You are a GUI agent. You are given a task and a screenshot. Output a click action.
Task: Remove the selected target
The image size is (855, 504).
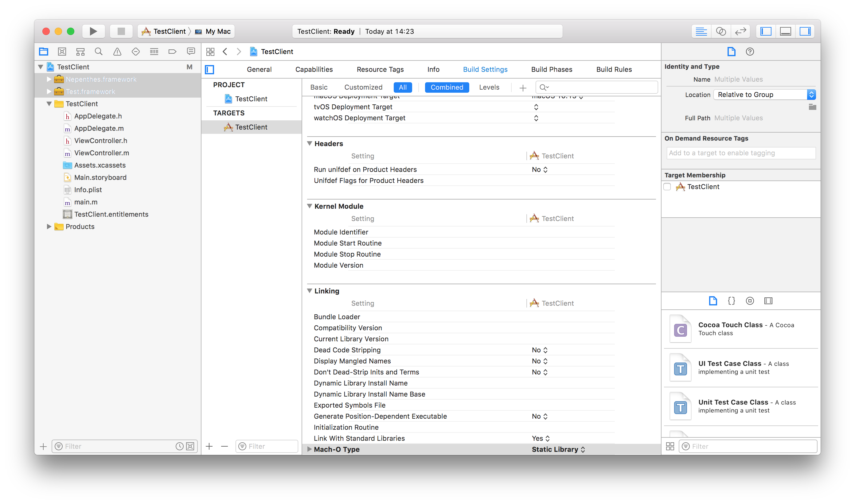224,446
